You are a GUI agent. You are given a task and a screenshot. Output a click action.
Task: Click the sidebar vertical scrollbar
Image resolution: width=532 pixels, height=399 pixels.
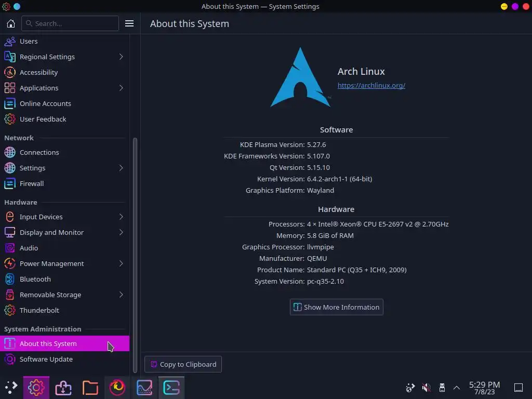[135, 255]
